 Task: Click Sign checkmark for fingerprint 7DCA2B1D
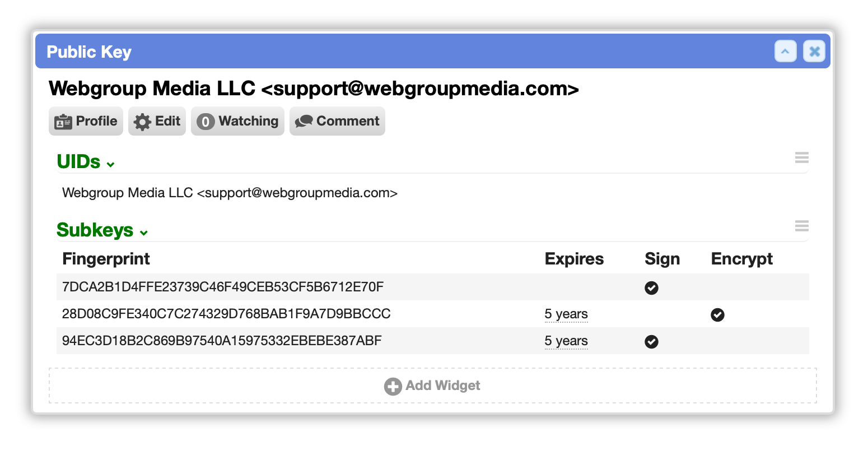[651, 288]
